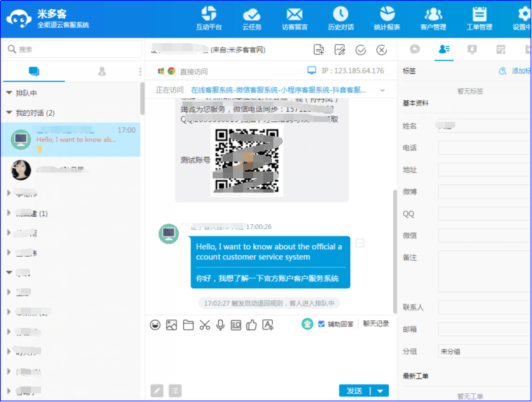The width and height of the screenshot is (532, 402).
Task: Open the currently visited page link 在线客服系统
Action: click(x=278, y=90)
